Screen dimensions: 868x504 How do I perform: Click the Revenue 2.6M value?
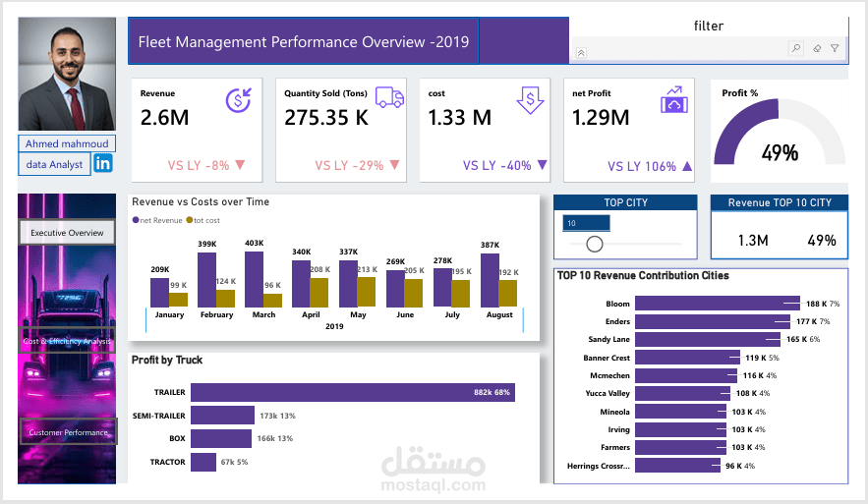click(164, 117)
